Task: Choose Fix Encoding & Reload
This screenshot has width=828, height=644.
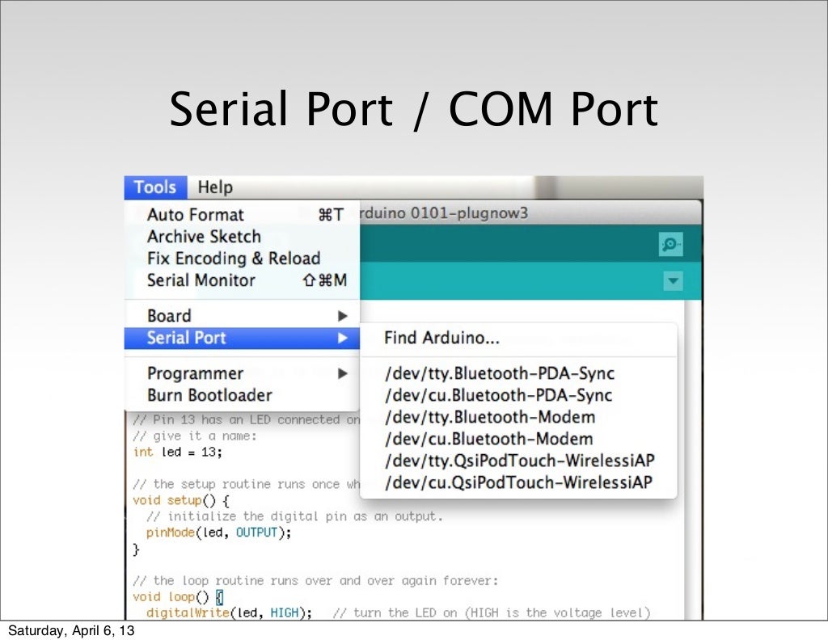Action: click(242, 258)
